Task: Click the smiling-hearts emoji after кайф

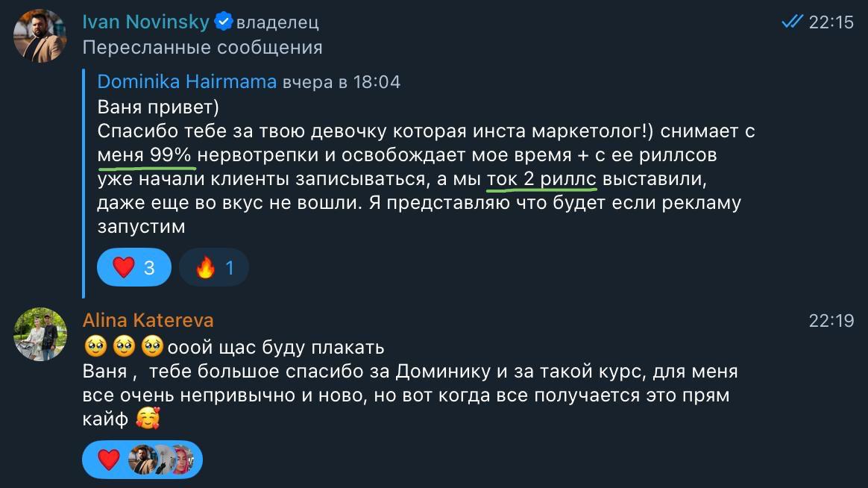Action: point(148,420)
